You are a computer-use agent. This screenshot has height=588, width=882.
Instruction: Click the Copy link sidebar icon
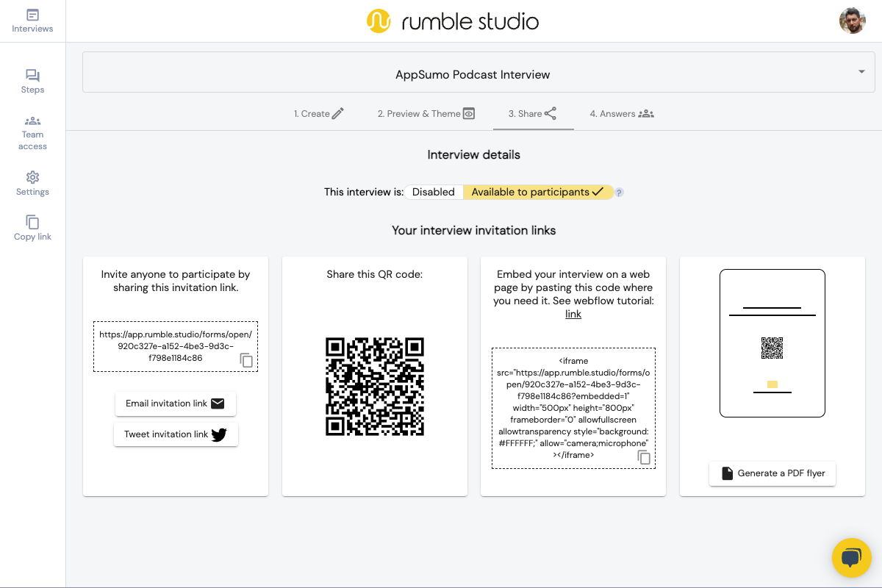[x=32, y=228]
